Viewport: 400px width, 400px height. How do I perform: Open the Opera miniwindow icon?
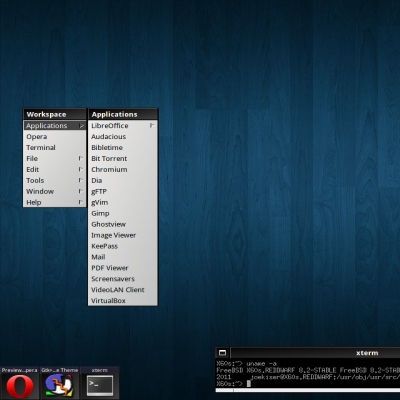20,383
